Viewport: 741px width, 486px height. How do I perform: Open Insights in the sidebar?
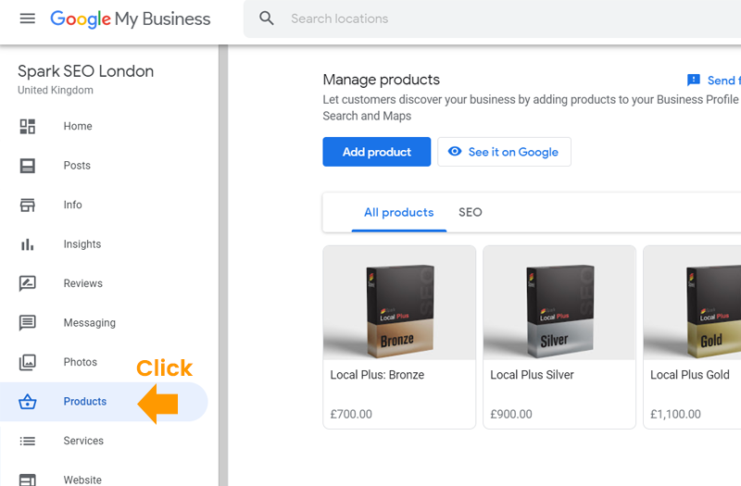82,244
